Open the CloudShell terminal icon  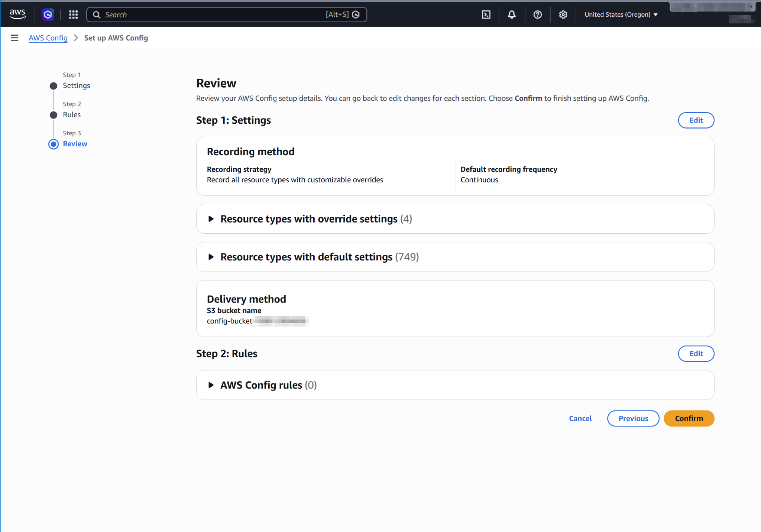(x=486, y=14)
